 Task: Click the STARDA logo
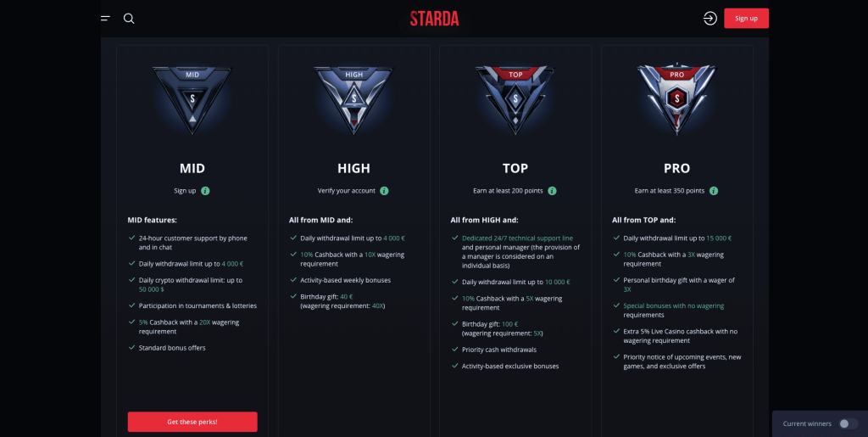pos(434,18)
